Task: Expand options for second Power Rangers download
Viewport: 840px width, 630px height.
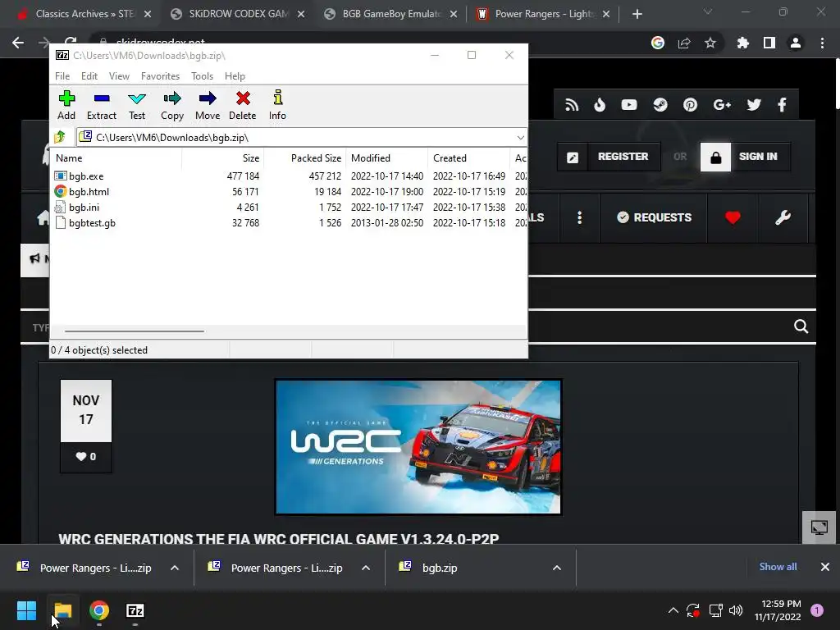Action: point(366,568)
